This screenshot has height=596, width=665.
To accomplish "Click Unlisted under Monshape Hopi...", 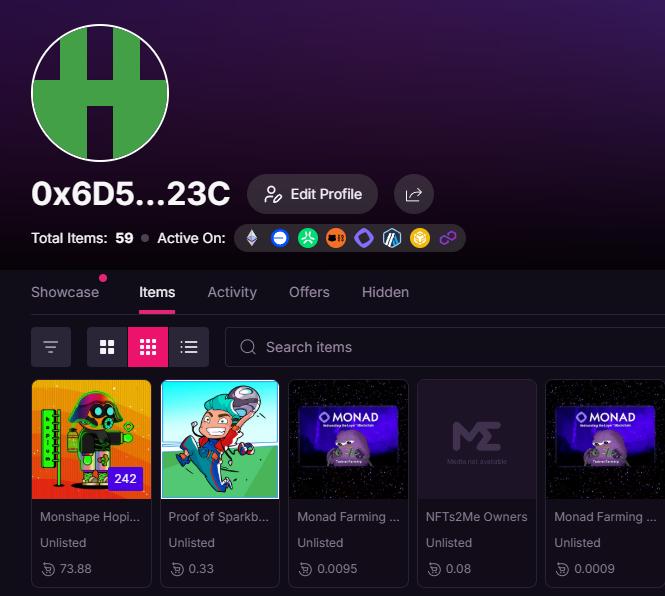I will 63,543.
